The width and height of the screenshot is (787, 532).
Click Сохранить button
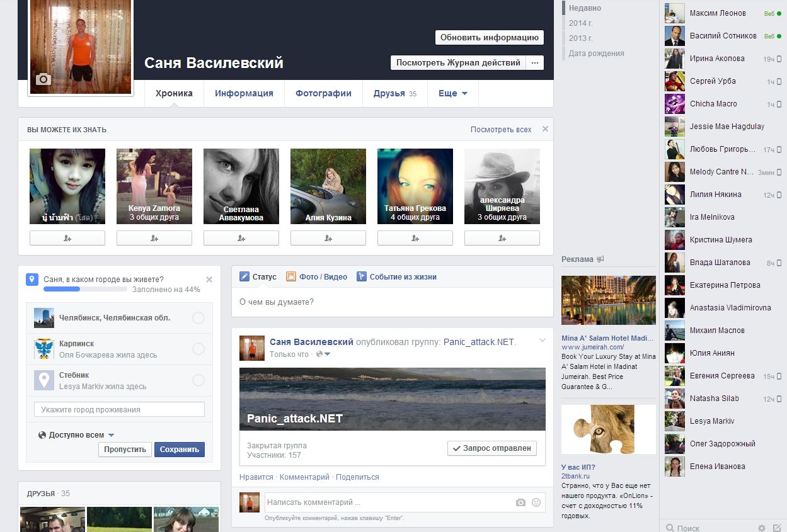click(180, 450)
